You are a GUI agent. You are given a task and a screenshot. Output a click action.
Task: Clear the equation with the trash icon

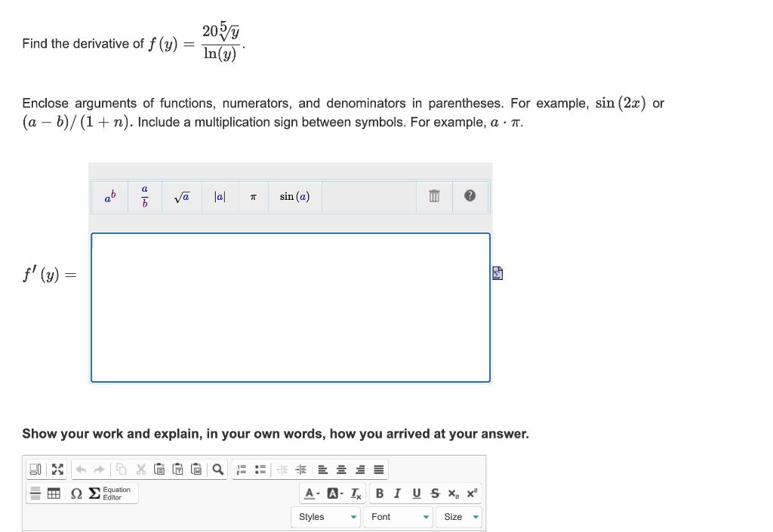pos(433,196)
